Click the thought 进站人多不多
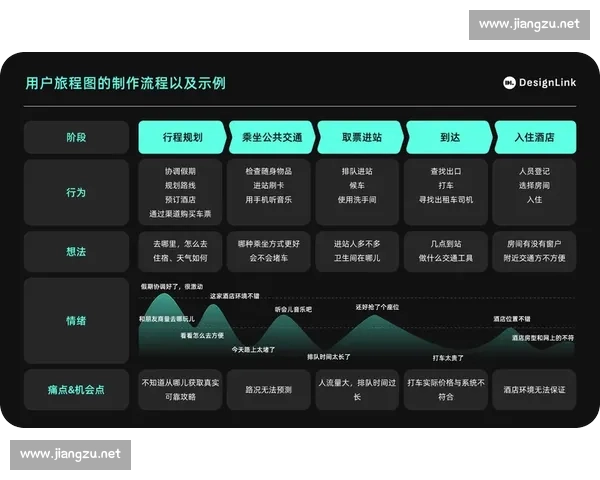The height and width of the screenshot is (480, 600). pos(357,244)
